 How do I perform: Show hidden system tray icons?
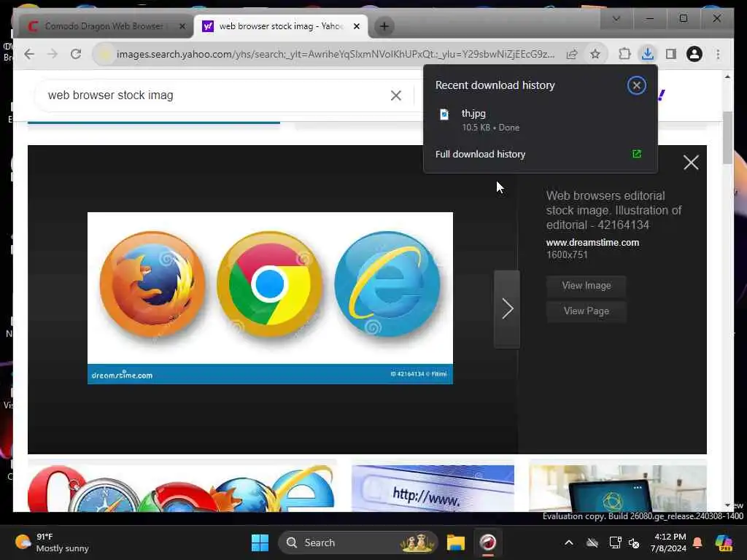pos(569,542)
